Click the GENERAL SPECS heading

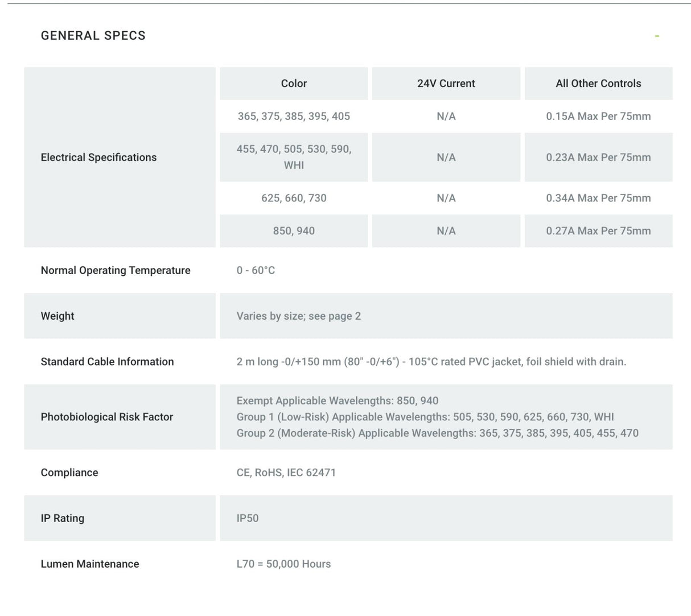point(93,35)
